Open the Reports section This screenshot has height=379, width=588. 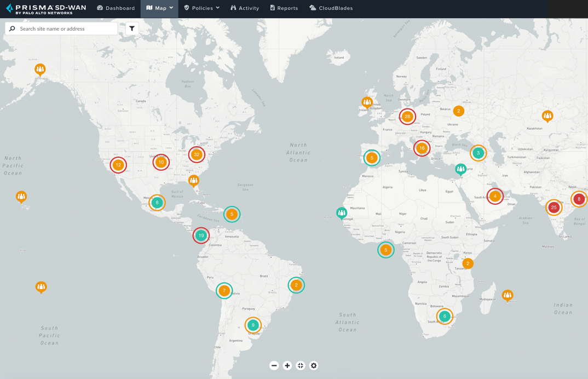pos(284,8)
